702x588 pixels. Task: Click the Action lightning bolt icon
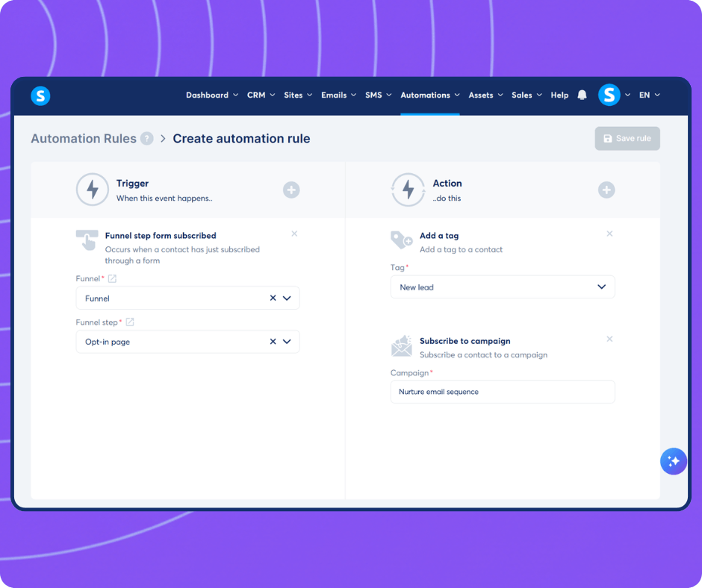tap(408, 190)
